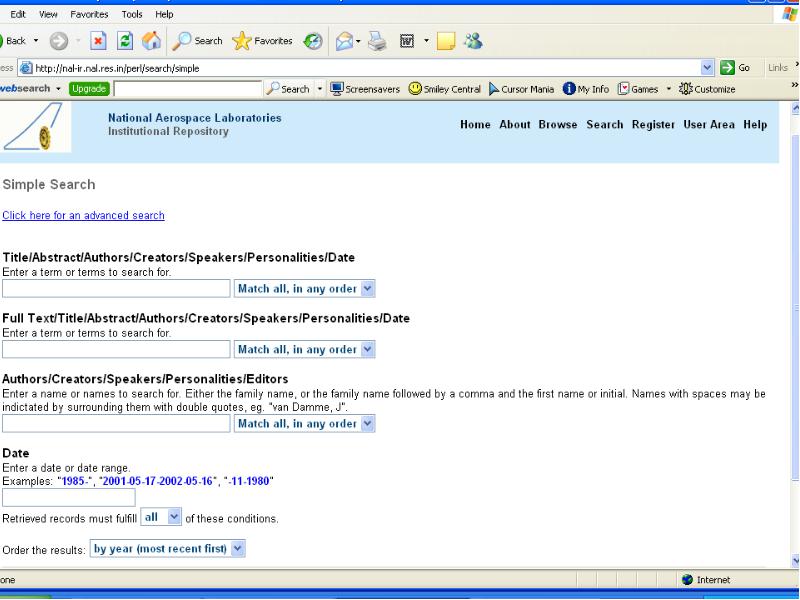Open the address bar URL dropdown
This screenshot has height=600, width=800.
[707, 67]
